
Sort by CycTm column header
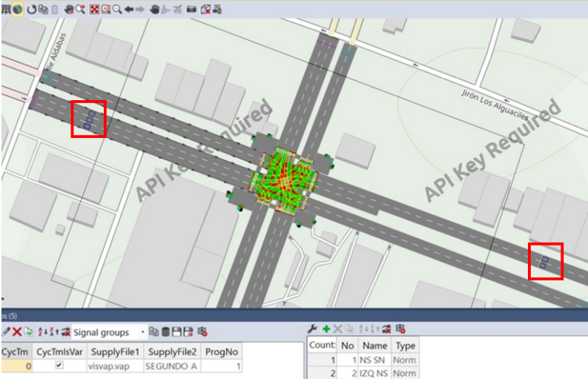[x=16, y=351]
